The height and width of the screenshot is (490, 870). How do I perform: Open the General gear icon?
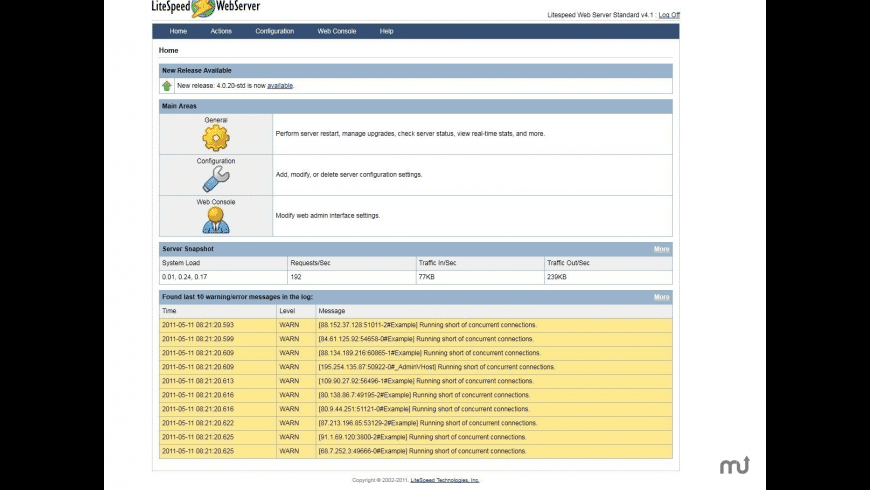point(216,138)
